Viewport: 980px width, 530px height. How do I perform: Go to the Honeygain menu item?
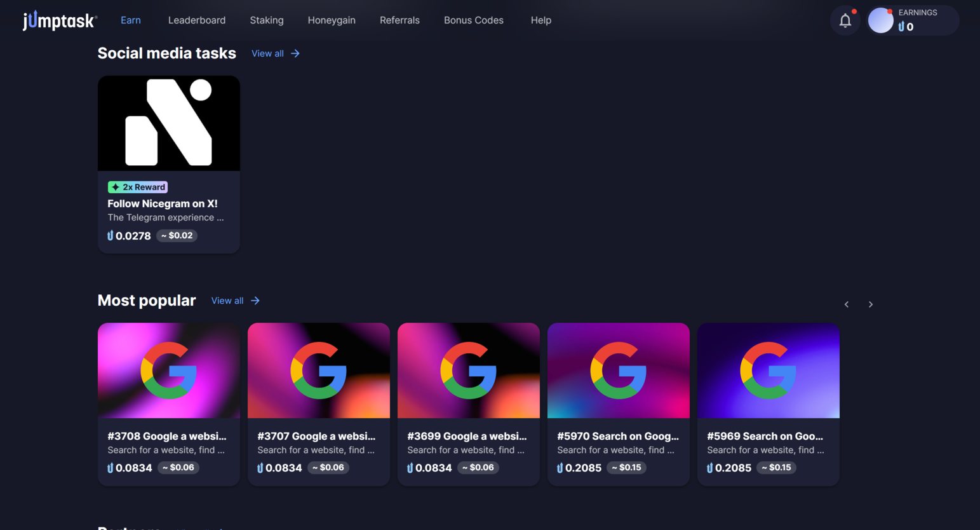(x=332, y=20)
